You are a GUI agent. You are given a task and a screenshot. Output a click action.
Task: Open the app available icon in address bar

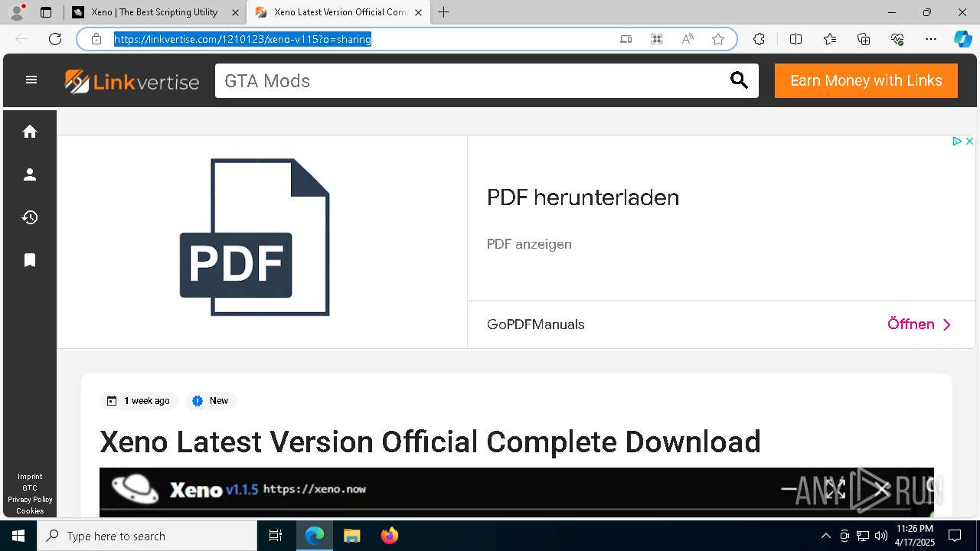(x=626, y=39)
